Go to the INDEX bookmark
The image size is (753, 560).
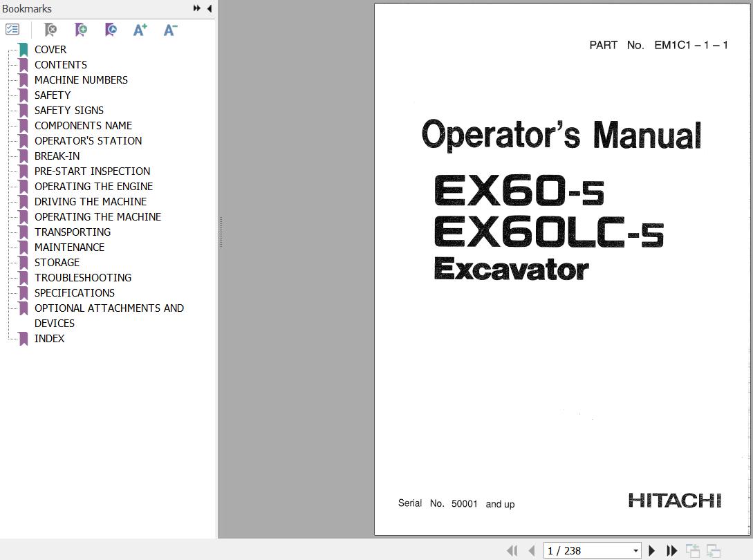point(50,339)
